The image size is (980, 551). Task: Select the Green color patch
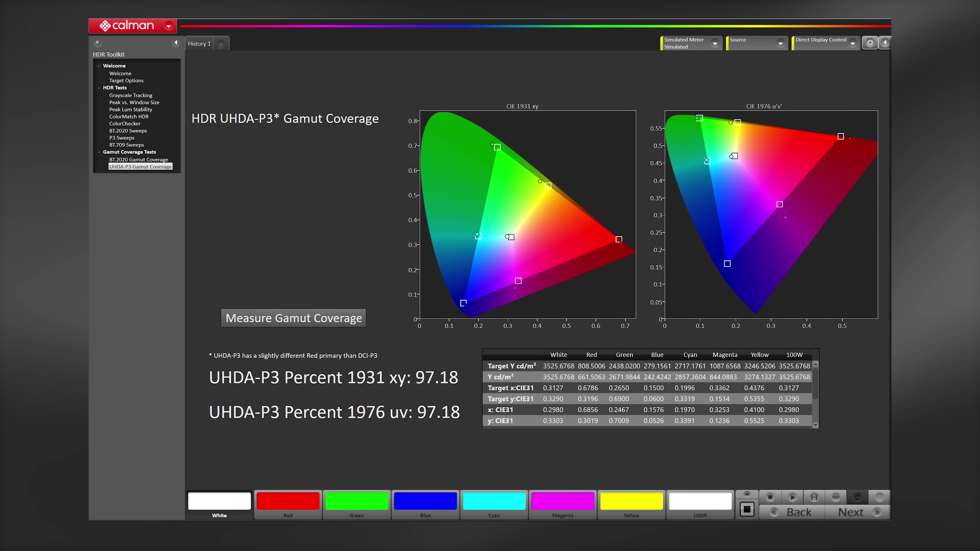point(357,505)
